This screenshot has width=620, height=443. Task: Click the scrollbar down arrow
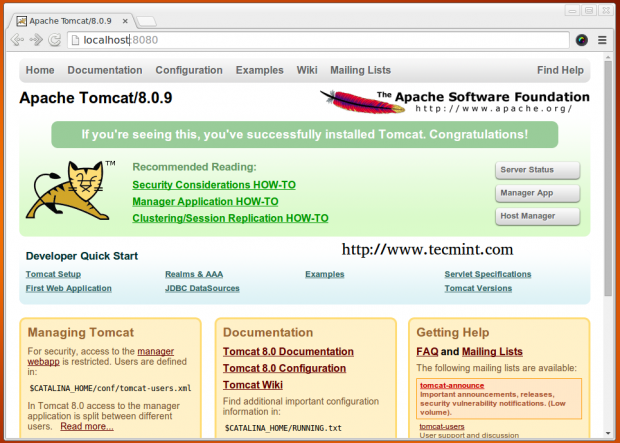click(x=608, y=434)
